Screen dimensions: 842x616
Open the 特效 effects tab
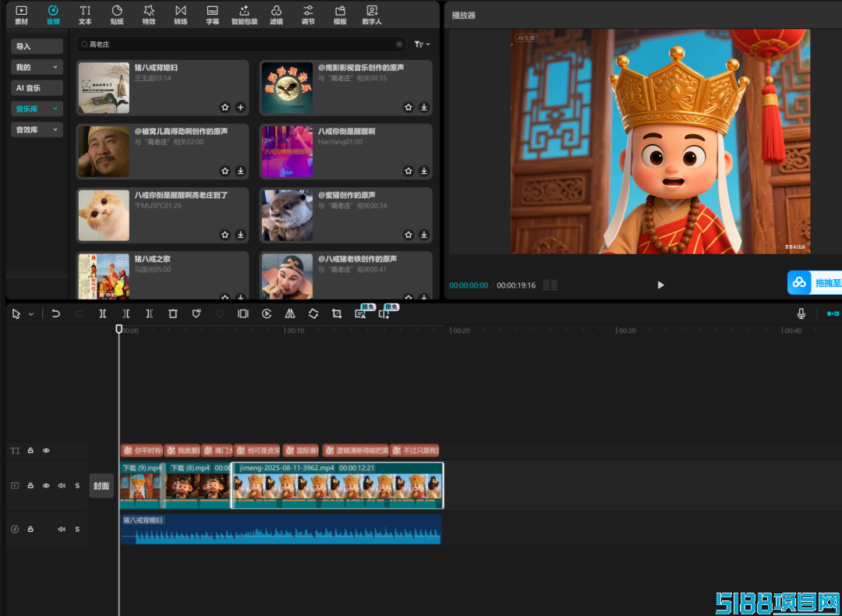pyautogui.click(x=149, y=15)
